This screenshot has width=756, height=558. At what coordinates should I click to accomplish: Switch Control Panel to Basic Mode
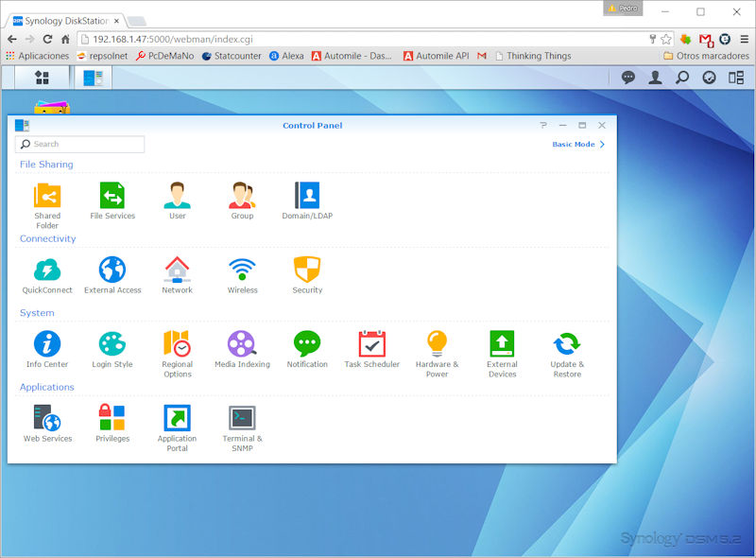[578, 144]
